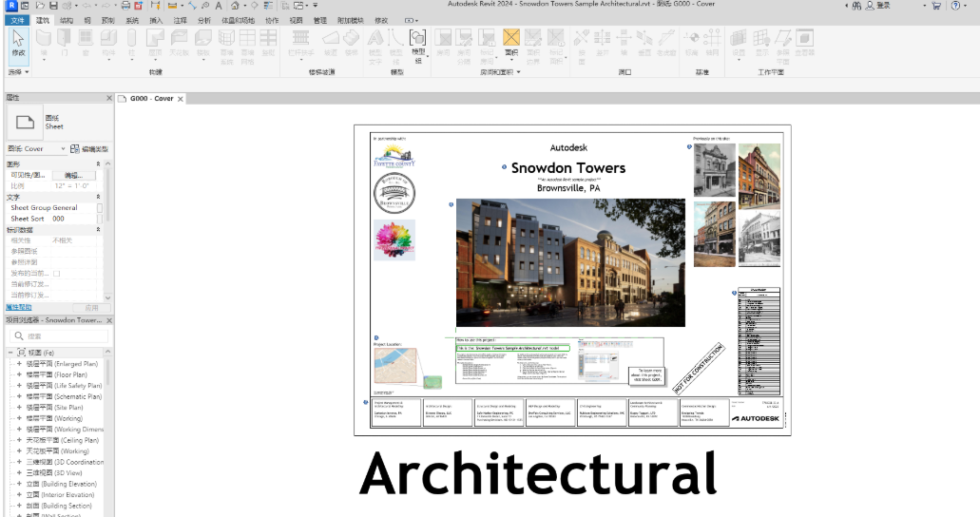Screen dimensions: 980x517
Task: Click the Project Browser search field
Action: click(x=59, y=336)
